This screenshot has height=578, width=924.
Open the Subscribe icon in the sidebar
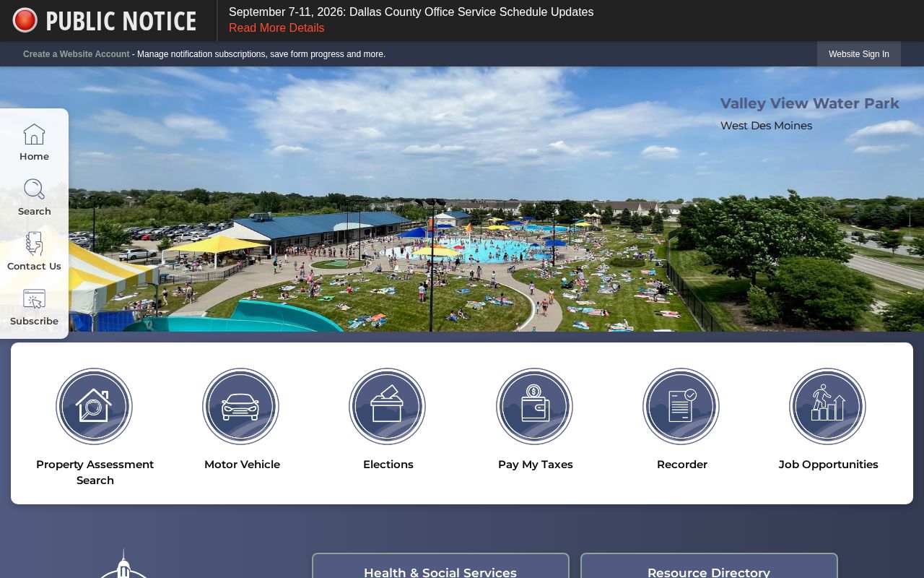point(34,299)
